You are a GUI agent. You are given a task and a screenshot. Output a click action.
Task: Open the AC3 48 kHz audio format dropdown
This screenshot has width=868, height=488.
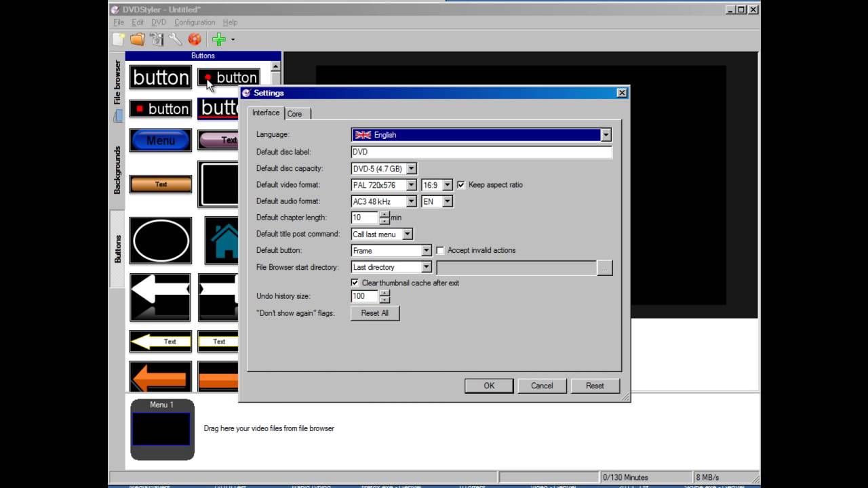pos(411,201)
